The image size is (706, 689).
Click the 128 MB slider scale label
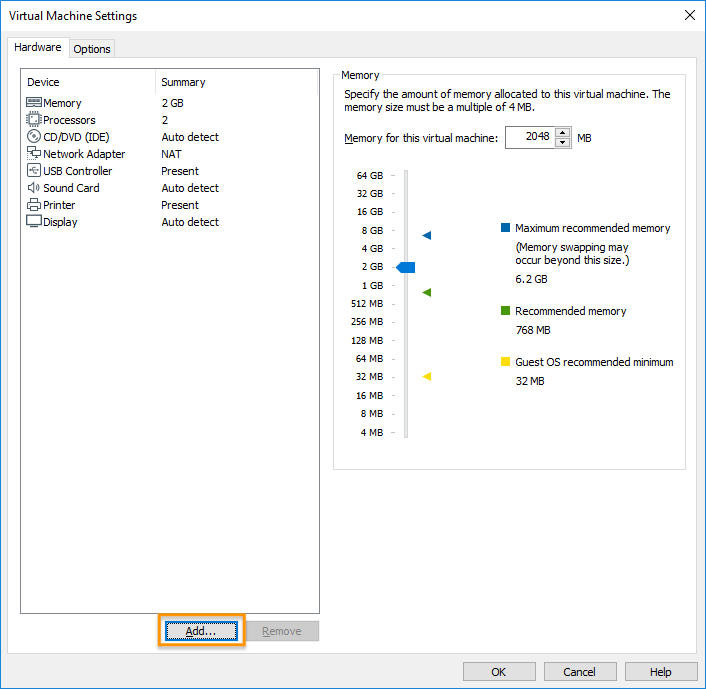click(x=367, y=340)
